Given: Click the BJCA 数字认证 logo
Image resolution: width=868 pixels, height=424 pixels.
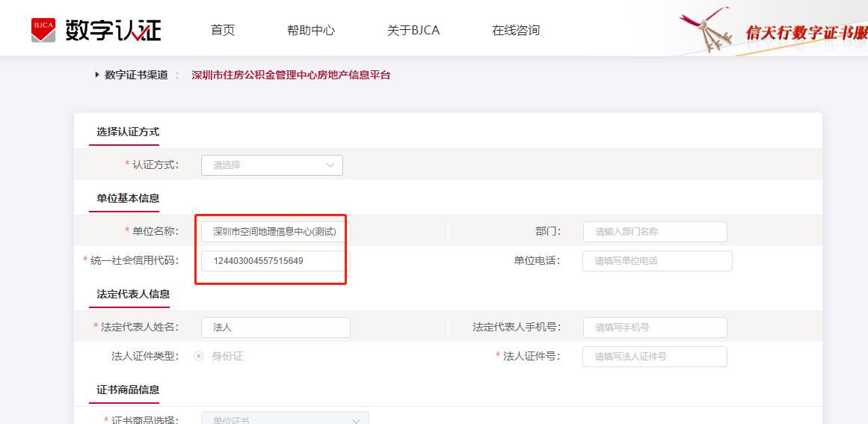Looking at the screenshot, I should pos(96,30).
